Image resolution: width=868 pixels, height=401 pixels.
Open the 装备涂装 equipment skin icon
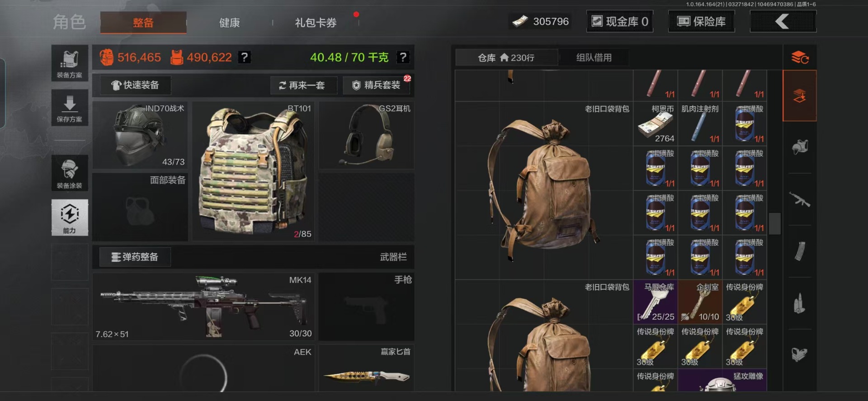[70, 173]
